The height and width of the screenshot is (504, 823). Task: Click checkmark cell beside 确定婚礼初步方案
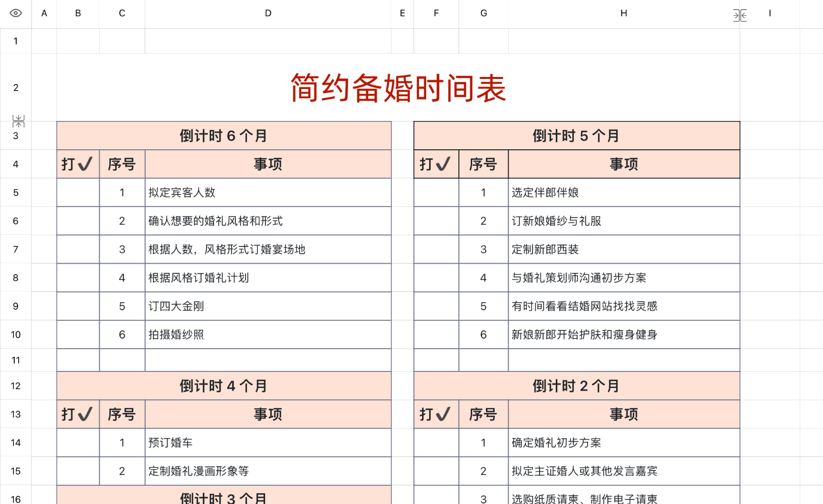436,443
